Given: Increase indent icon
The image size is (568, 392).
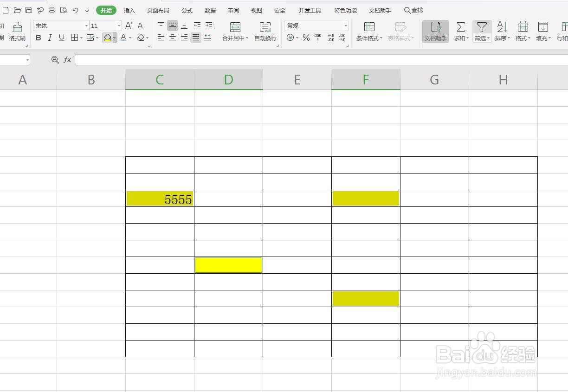Looking at the screenshot, I should [209, 26].
